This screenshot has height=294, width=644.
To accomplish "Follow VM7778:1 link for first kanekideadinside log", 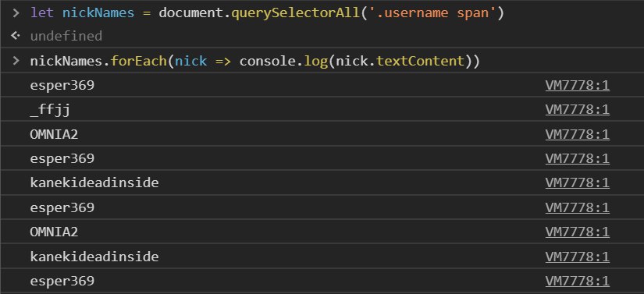I will click(x=577, y=183).
